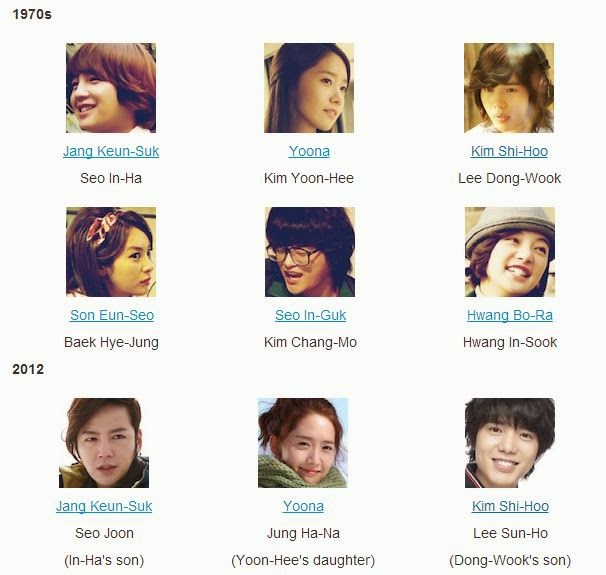This screenshot has width=606, height=575.
Task: Click the Lee Sun-Ho character photo
Action: [510, 443]
